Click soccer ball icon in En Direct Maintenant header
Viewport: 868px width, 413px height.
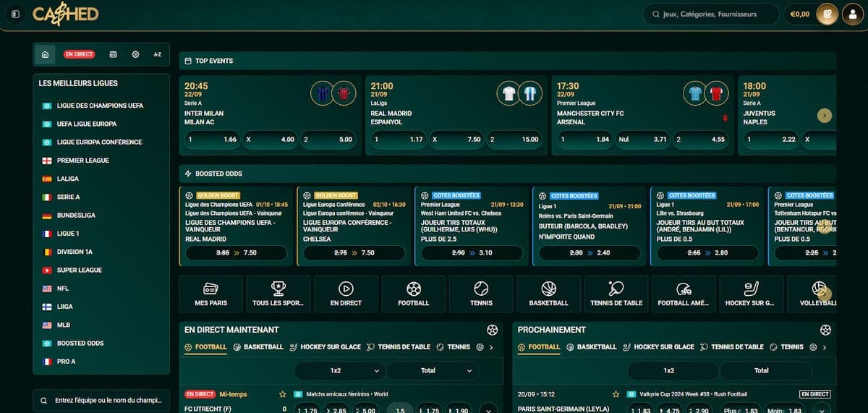click(493, 330)
